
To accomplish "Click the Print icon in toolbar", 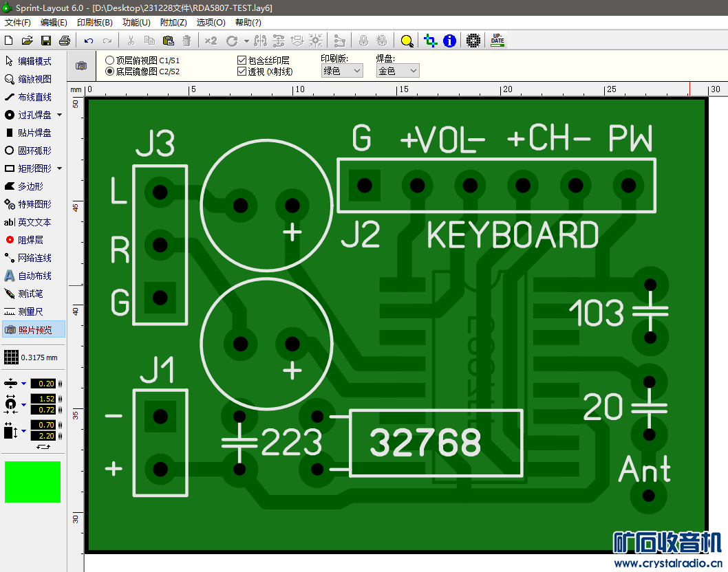I will click(64, 41).
